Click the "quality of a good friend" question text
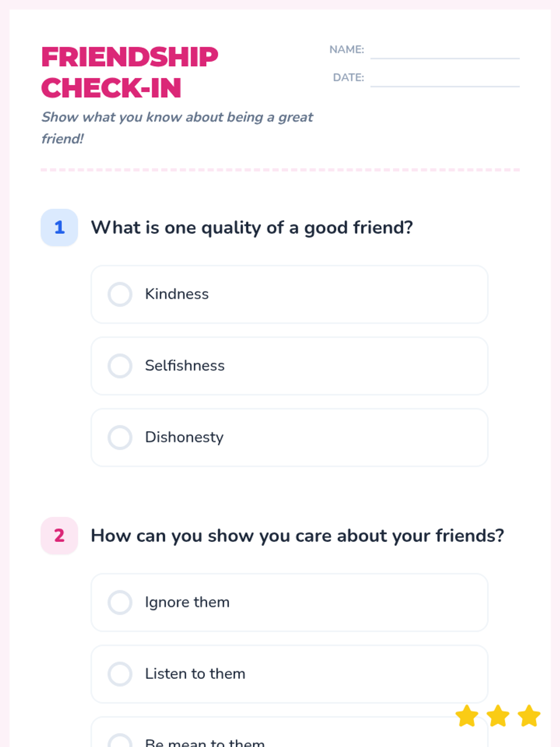This screenshot has width=560, height=747. click(252, 227)
